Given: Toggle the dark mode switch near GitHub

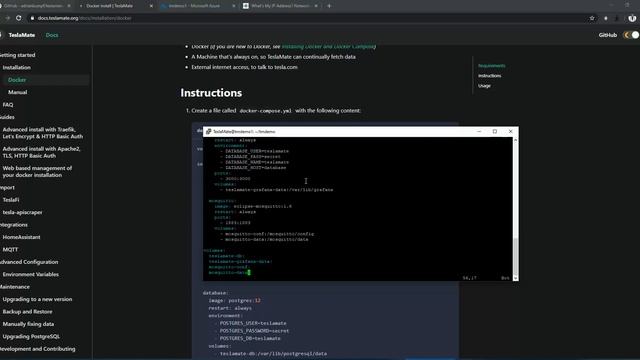Looking at the screenshot, I should (631, 35).
